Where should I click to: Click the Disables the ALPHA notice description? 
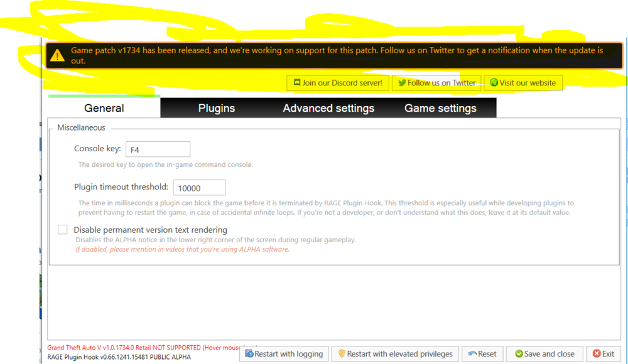215,240
